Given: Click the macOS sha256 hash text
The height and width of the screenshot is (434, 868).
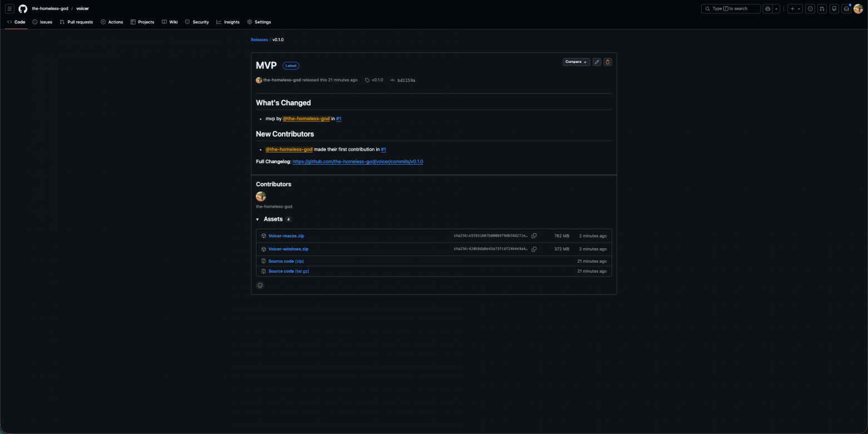Looking at the screenshot, I should point(490,236).
